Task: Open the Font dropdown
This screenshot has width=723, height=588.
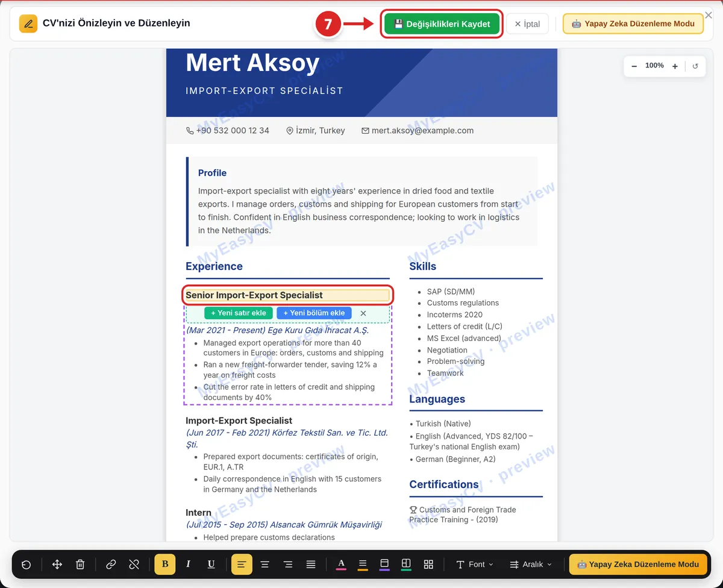Action: [474, 565]
